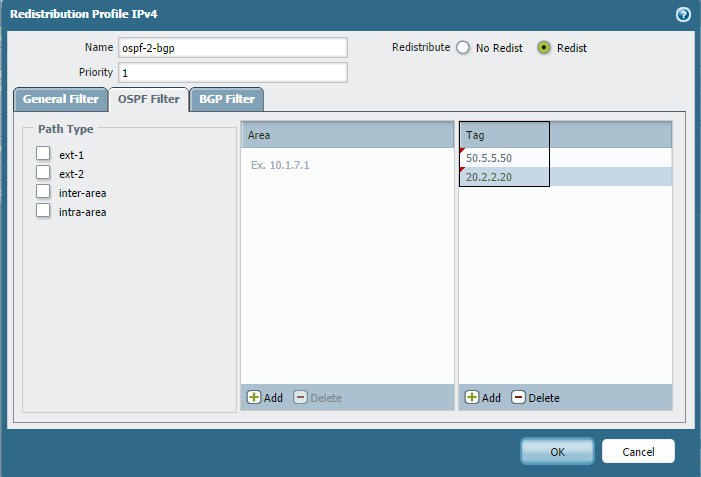Image resolution: width=701 pixels, height=477 pixels.
Task: Open the help icon in the title bar
Action: (683, 14)
